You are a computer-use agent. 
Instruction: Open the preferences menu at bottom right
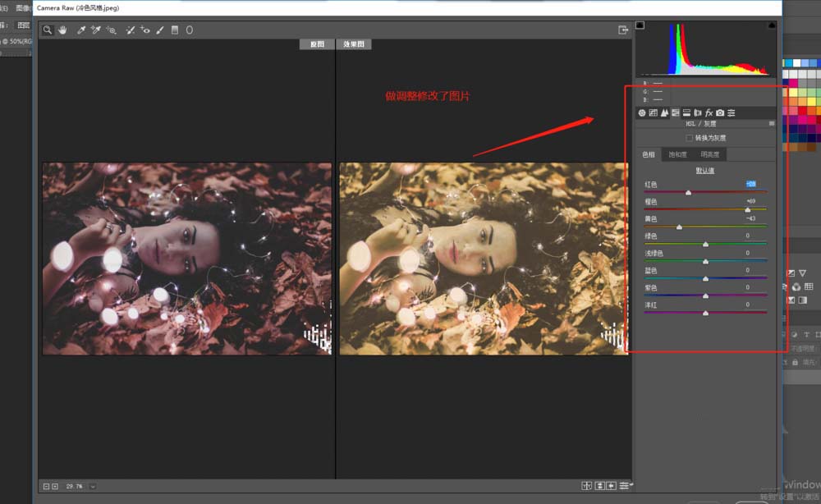coord(626,485)
